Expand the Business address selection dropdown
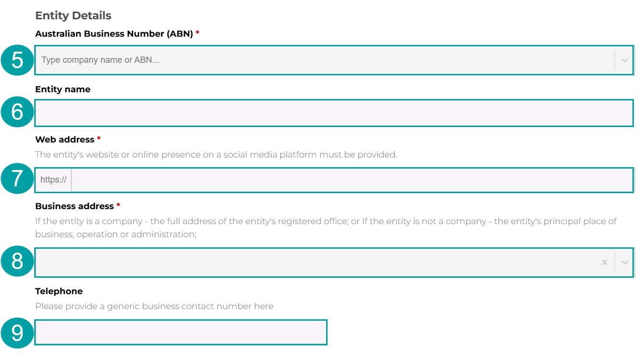 point(289,262)
